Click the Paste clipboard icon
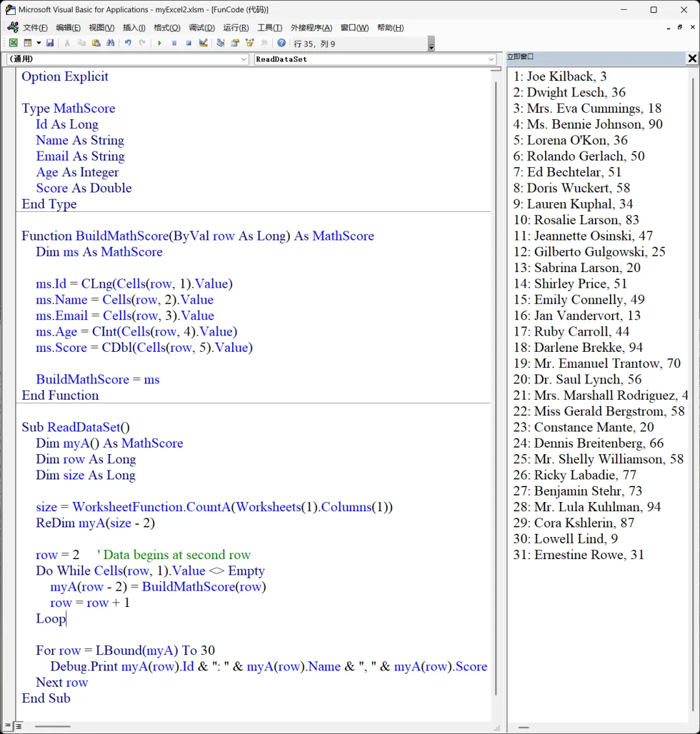 (x=96, y=43)
